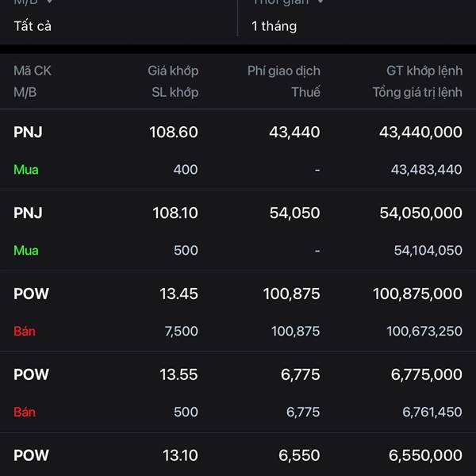Expand the Thời gian dropdown arrow
476x476 pixels.
tap(321, 2)
